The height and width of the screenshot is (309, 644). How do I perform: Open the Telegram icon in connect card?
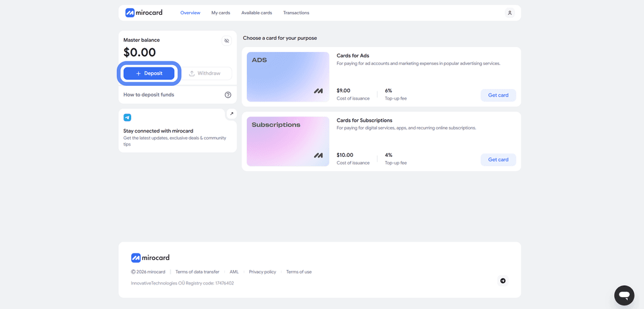tap(128, 118)
